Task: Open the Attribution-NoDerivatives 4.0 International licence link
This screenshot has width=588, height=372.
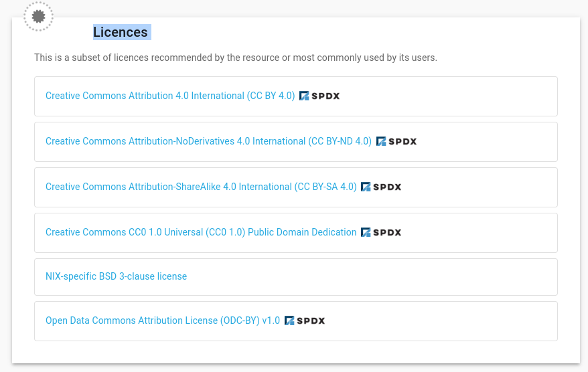Action: [x=208, y=141]
